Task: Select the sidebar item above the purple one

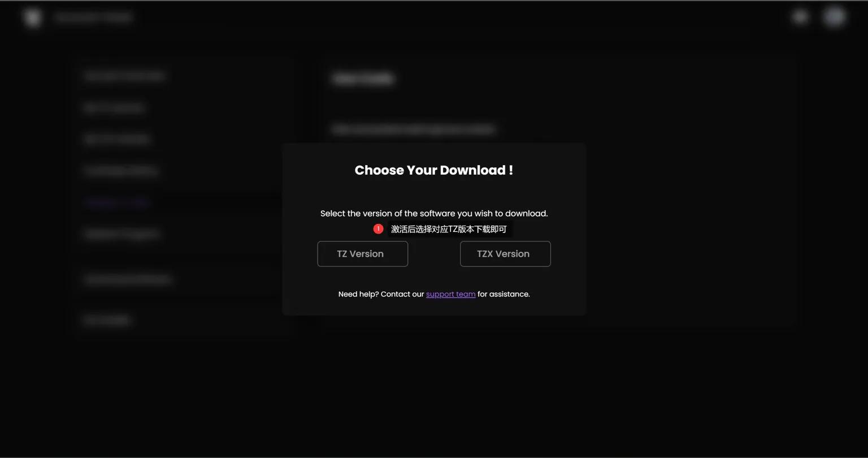Action: [120, 171]
